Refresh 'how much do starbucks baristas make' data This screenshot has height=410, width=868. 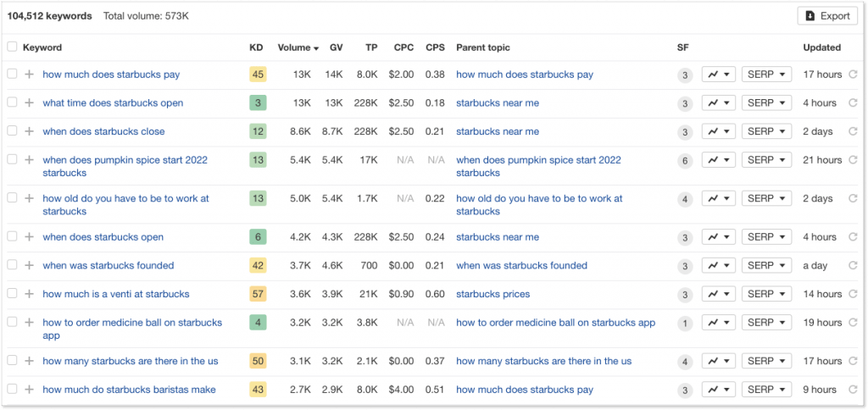[853, 390]
